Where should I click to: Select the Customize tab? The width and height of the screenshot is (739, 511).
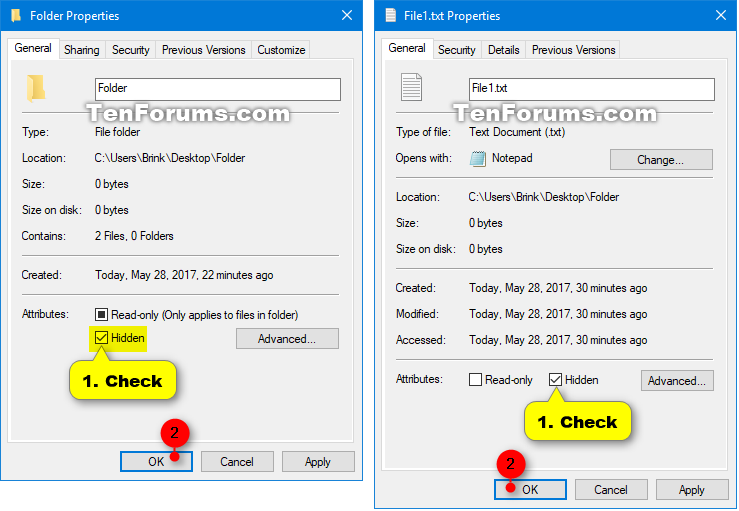281,50
